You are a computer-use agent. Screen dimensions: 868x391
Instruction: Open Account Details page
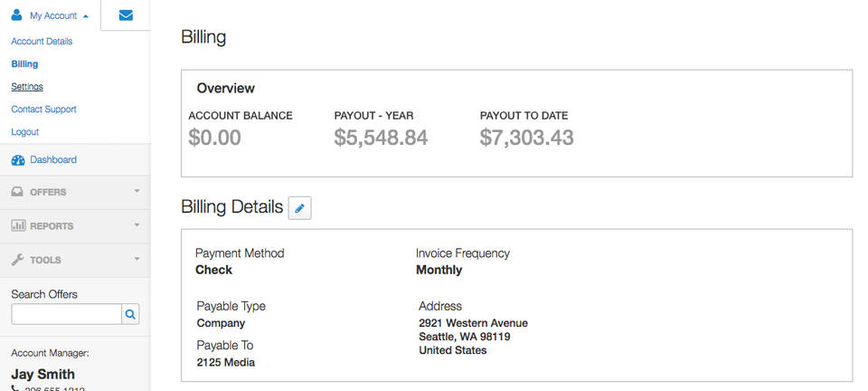(x=42, y=42)
